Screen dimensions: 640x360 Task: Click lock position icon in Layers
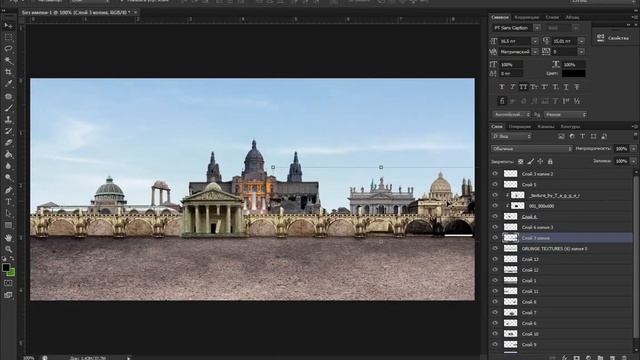tap(540, 162)
